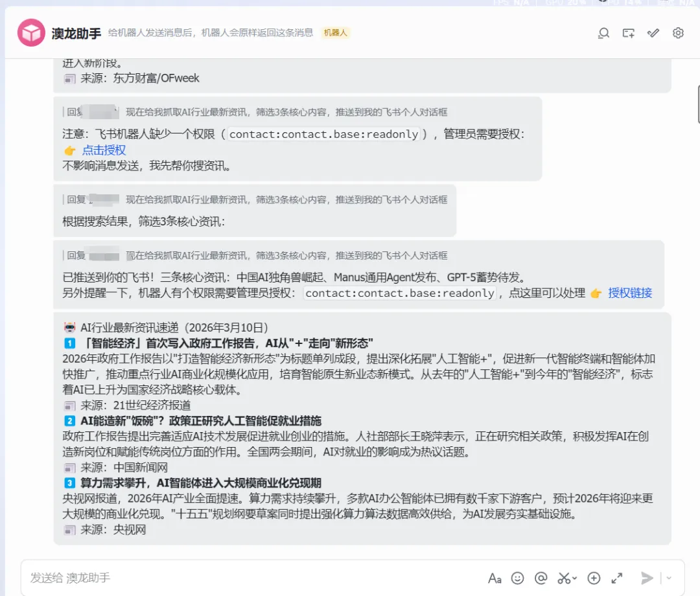Click the robot emoji before AI行业最新资讯速递
This screenshot has width=700, height=596.
click(70, 328)
